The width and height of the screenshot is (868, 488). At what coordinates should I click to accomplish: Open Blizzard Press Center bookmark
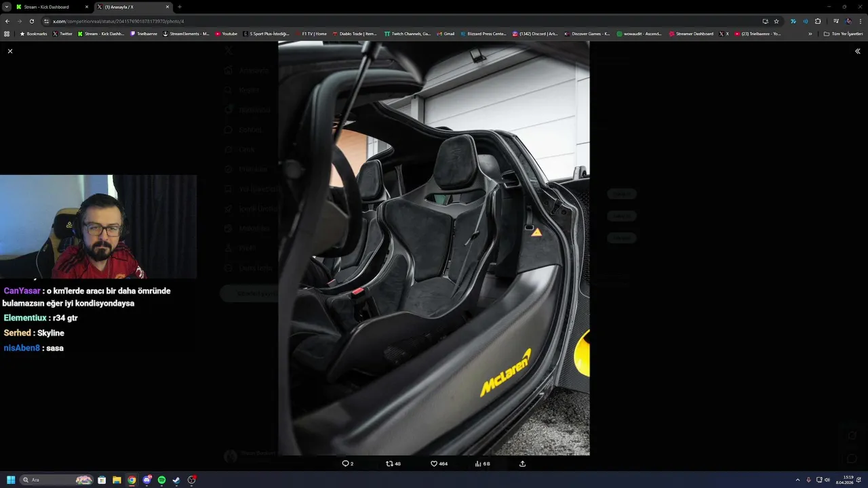484,33
